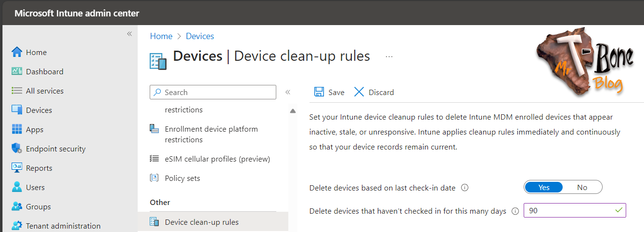This screenshot has width=644, height=232.
Task: Select Device clean-up rules item
Action: [x=202, y=222]
